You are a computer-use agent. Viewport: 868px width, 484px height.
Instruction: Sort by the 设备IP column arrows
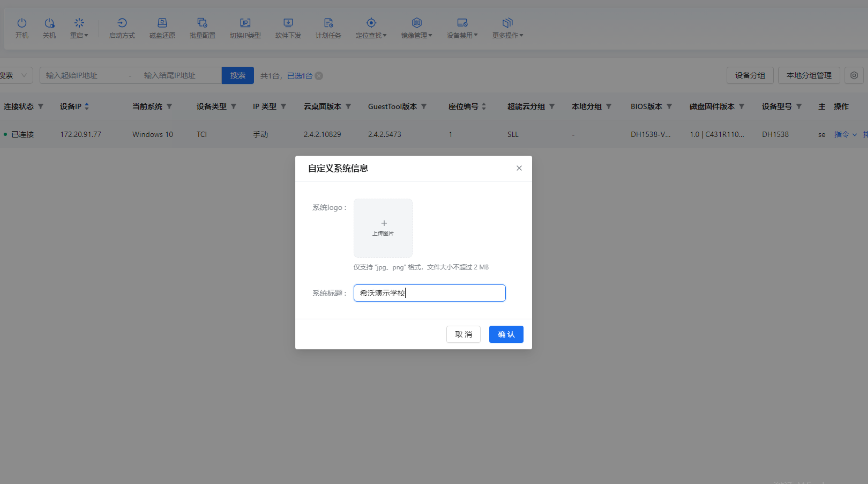87,107
